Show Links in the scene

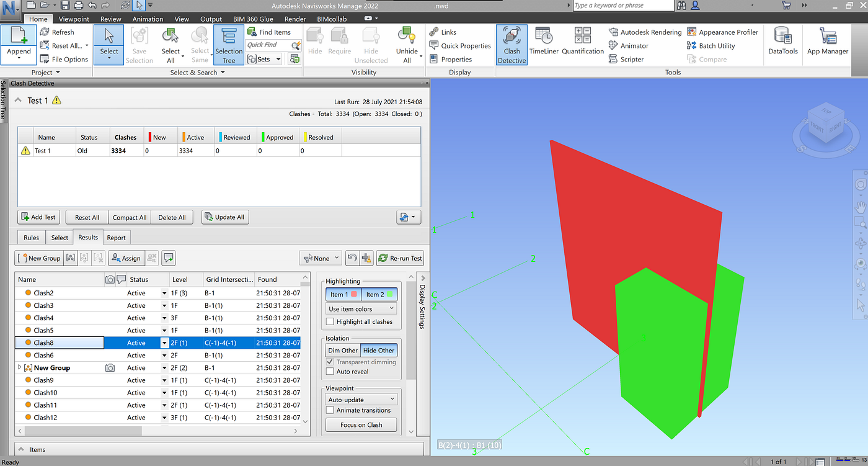tap(443, 32)
